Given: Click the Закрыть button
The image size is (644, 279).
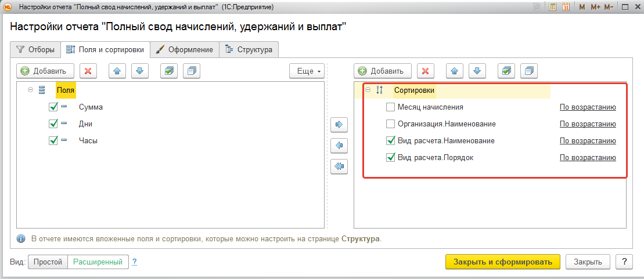Looking at the screenshot, I should click(588, 262).
